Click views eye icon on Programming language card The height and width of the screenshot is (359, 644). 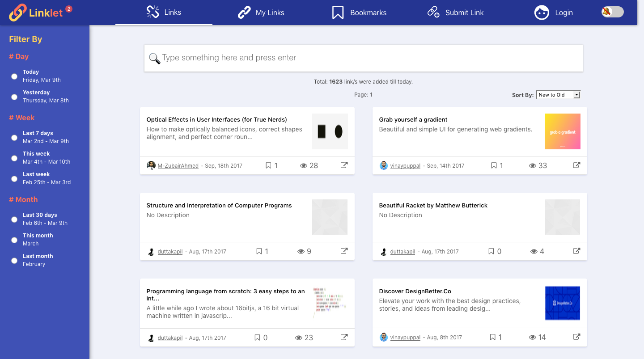click(299, 338)
